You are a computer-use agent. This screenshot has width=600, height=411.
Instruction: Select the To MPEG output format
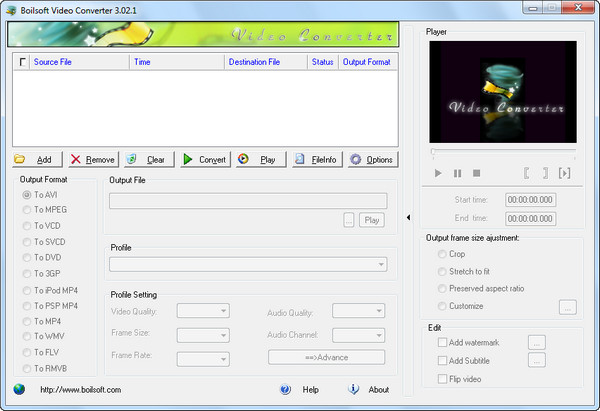[27, 210]
